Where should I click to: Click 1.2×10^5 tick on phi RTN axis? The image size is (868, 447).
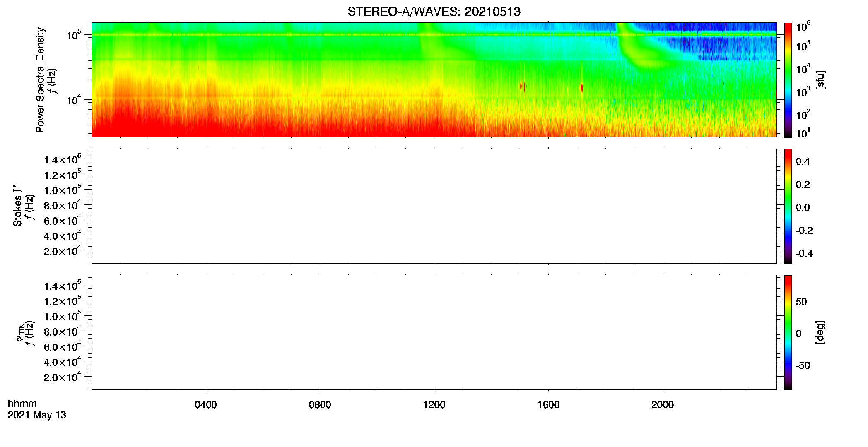(63, 300)
